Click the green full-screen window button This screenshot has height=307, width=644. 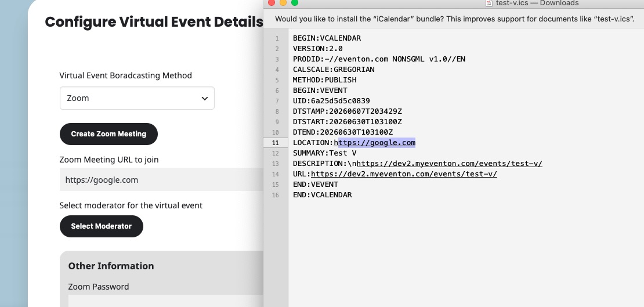point(295,2)
